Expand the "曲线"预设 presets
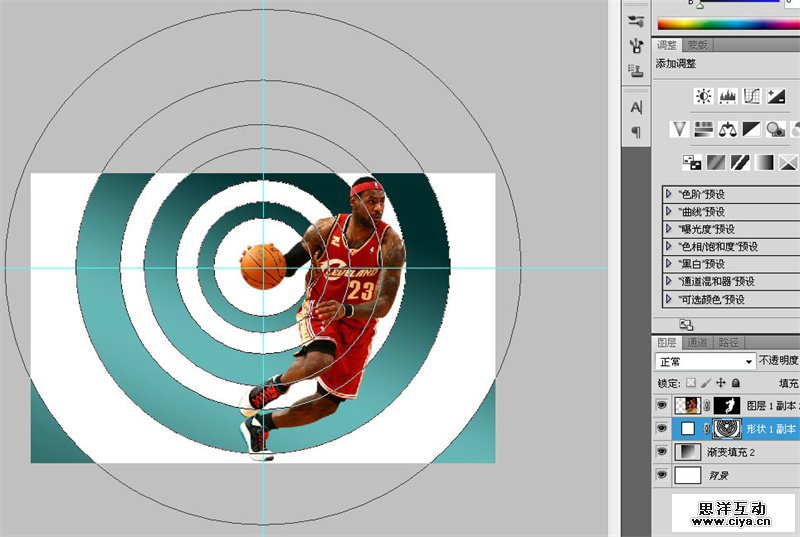Screen dimensions: 800x537 click(x=669, y=212)
